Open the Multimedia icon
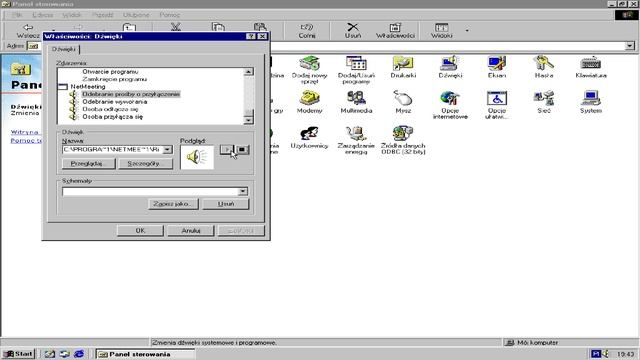 [x=356, y=102]
